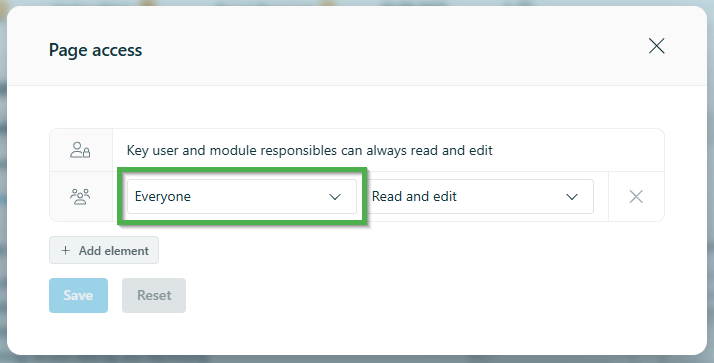
Task: Click the key user and module responsibles note
Action: [310, 150]
